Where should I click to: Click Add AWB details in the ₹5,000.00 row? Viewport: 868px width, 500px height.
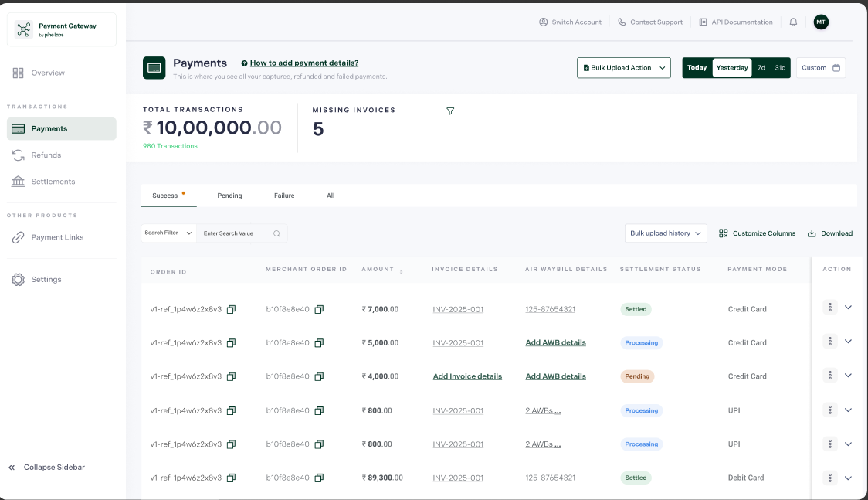[x=555, y=343]
